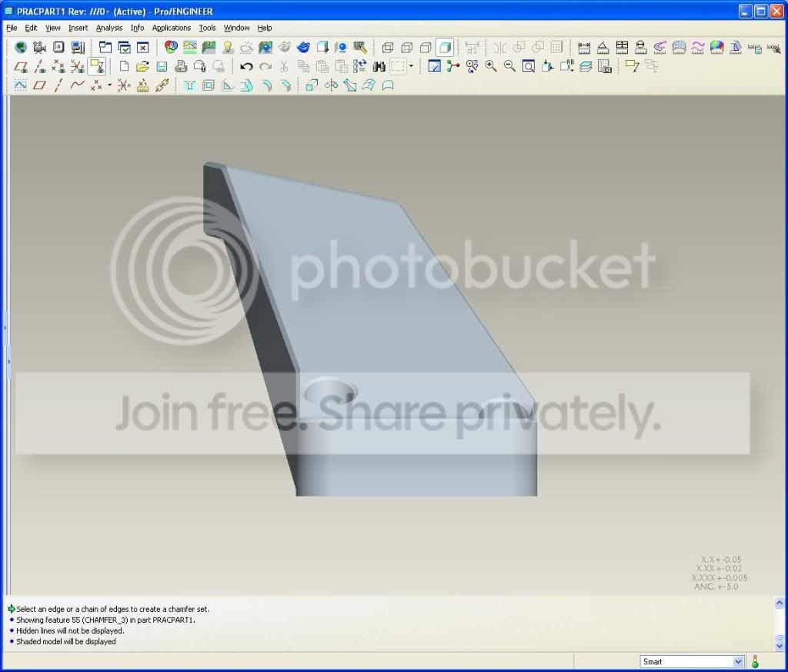This screenshot has width=788, height=672.
Task: Expand the selection box tool arrow
Action: tap(412, 66)
